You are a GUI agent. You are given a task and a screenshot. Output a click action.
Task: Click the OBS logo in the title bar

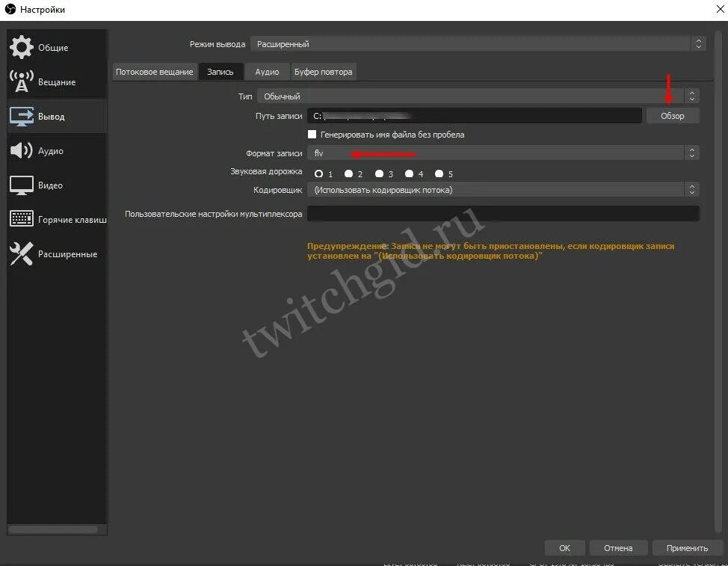[x=10, y=9]
